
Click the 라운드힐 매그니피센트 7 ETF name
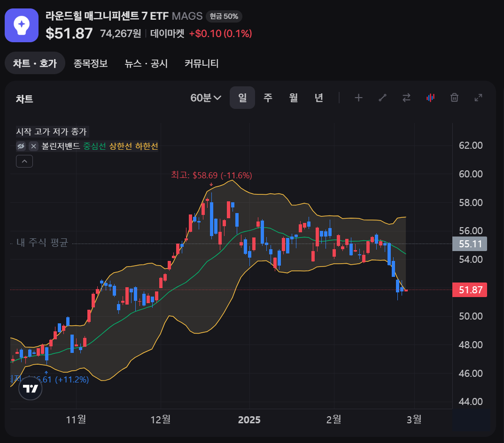click(x=107, y=16)
